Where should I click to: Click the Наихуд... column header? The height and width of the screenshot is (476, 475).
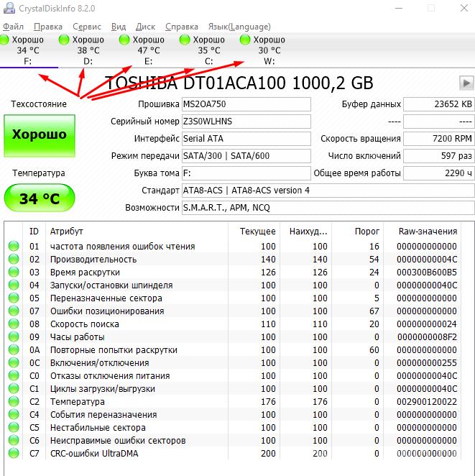pyautogui.click(x=305, y=232)
